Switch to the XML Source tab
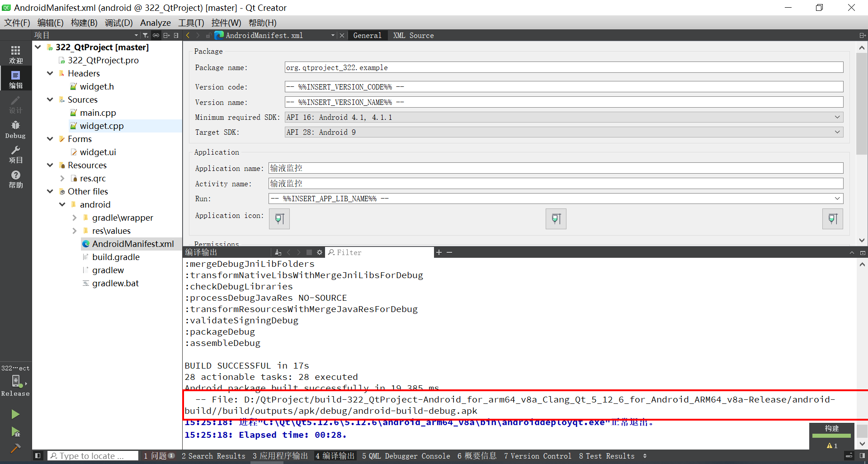The image size is (868, 464). pos(413,35)
